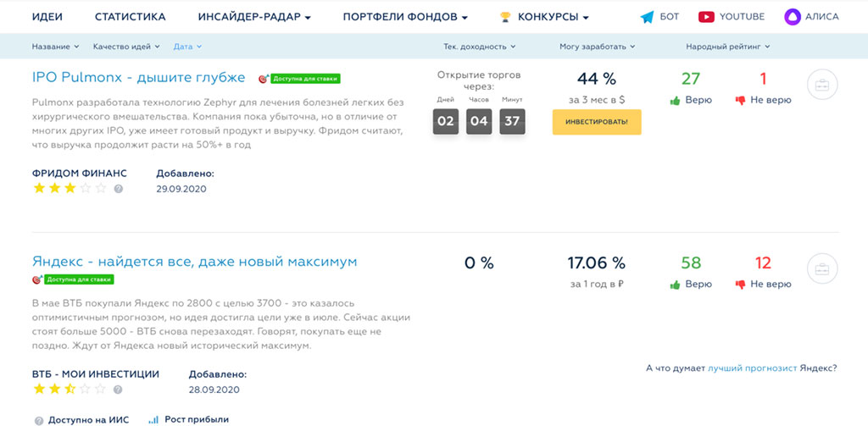Open the Яндекс idea title
Image resolution: width=868 pixels, height=426 pixels.
194,261
